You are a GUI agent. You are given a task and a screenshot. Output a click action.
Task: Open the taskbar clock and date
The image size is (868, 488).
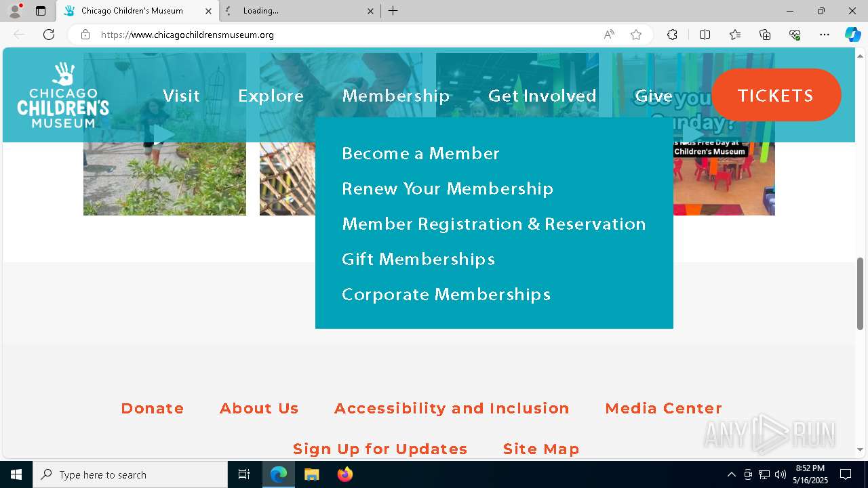(810, 474)
